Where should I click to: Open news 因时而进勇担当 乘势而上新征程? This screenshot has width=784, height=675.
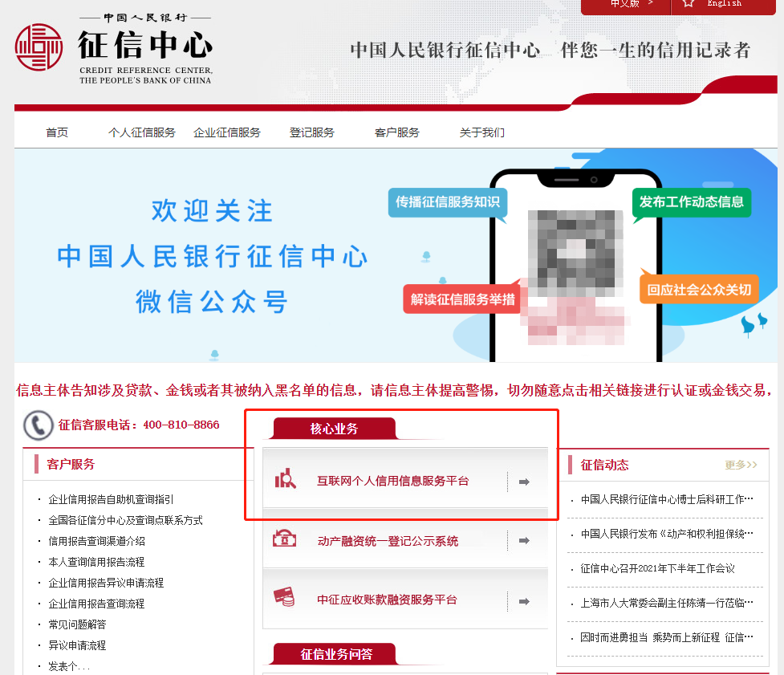click(667, 637)
